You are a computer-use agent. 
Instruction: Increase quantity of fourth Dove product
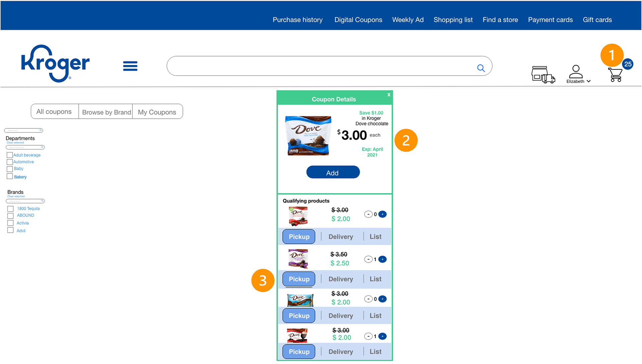click(383, 336)
